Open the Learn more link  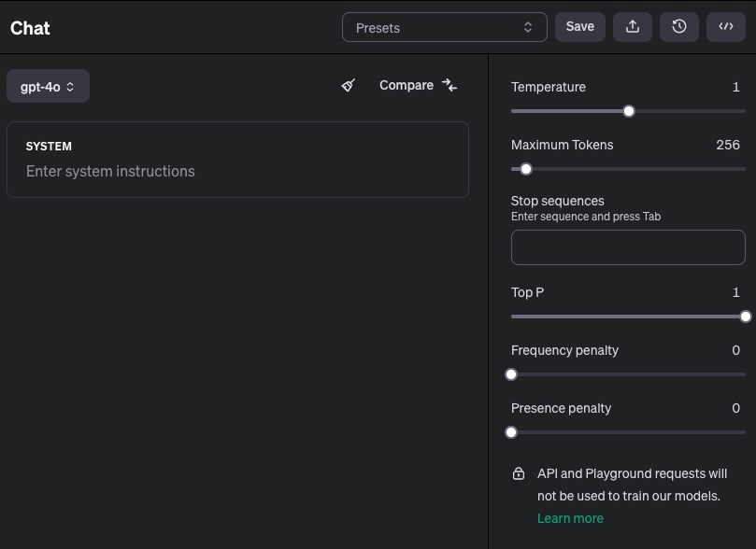[x=570, y=518]
